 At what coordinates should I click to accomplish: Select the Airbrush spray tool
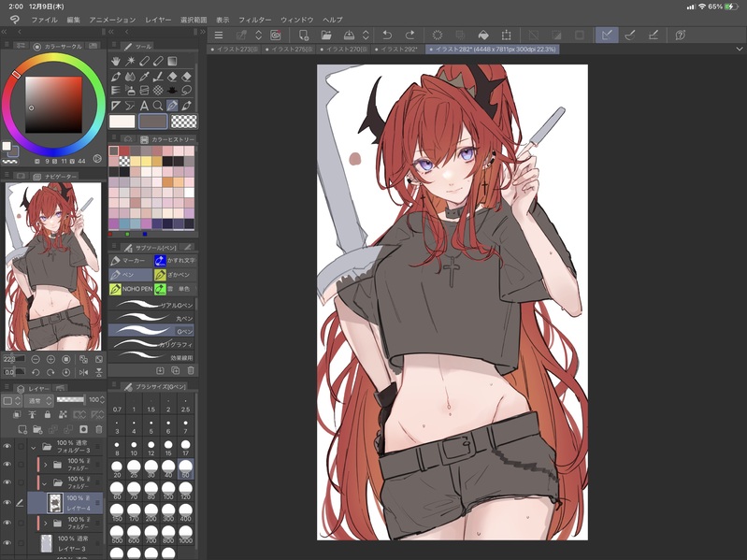tap(130, 91)
